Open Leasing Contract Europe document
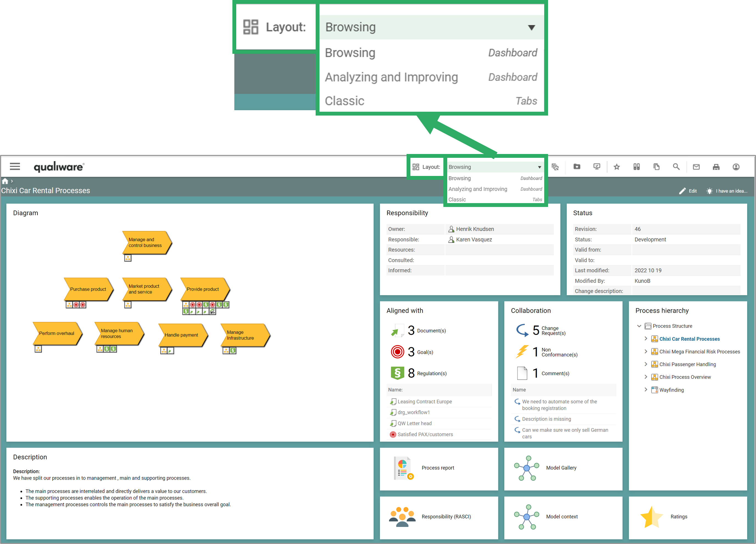 421,402
